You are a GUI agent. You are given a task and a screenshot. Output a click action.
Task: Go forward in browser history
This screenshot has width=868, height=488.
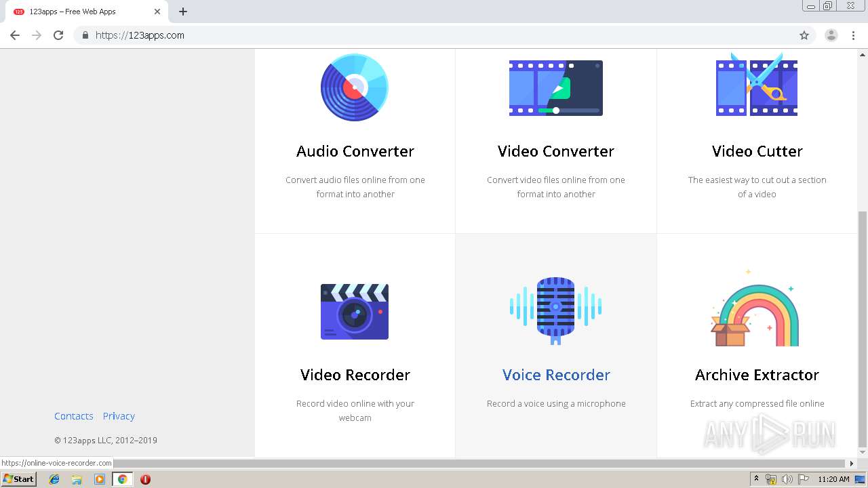click(x=37, y=35)
